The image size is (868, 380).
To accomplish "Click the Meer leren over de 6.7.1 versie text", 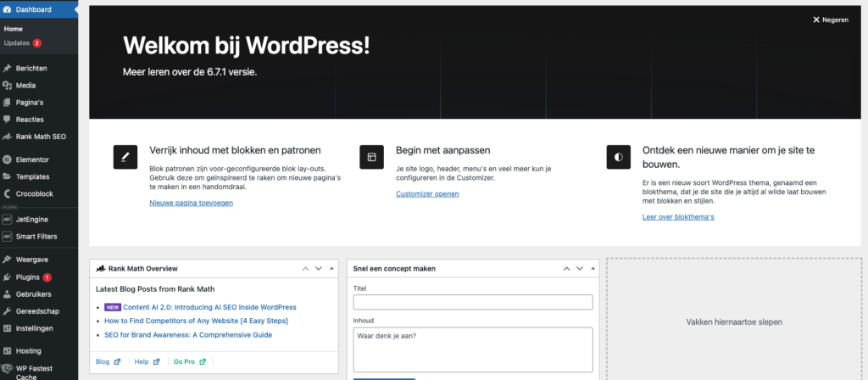I will click(190, 72).
